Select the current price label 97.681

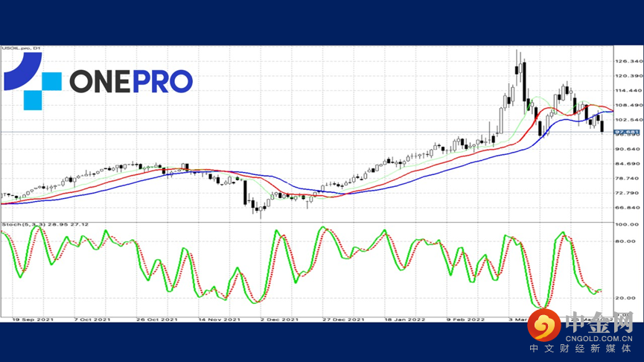point(627,132)
